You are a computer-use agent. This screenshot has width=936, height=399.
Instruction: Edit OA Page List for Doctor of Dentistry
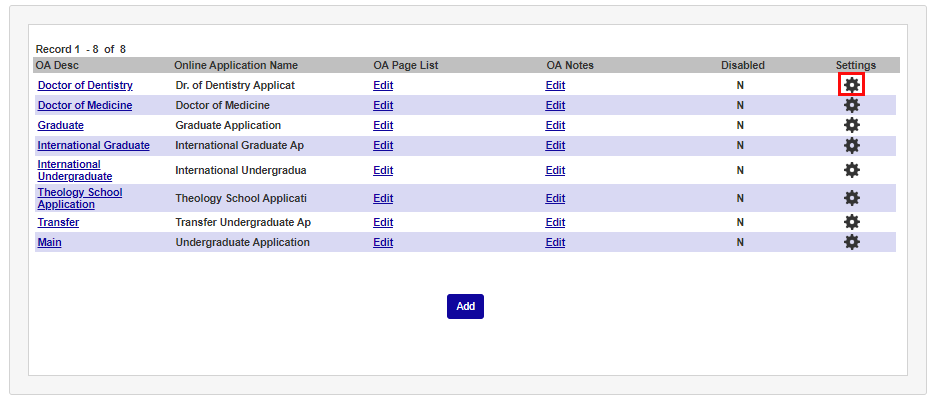point(383,85)
